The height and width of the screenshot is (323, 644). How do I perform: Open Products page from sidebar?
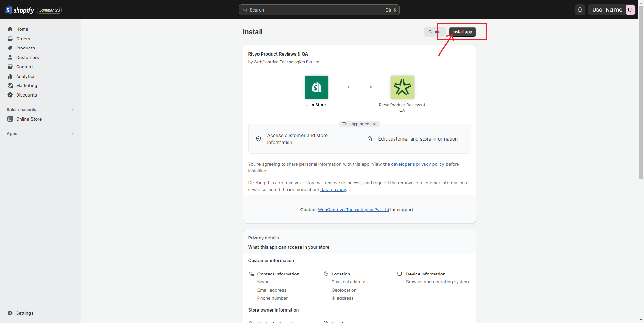click(25, 48)
